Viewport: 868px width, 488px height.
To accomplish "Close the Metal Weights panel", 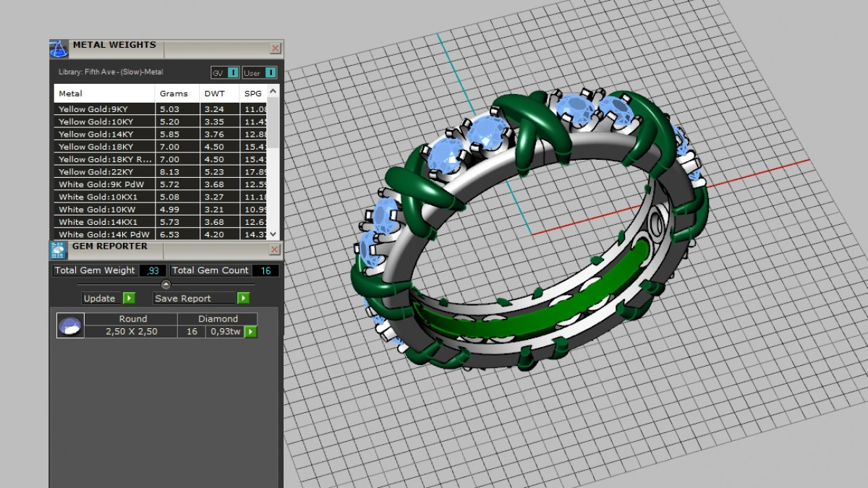I will tap(275, 48).
